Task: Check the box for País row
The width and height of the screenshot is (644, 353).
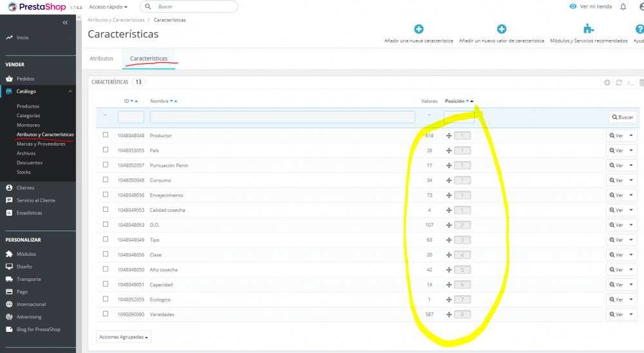Action: coord(106,149)
